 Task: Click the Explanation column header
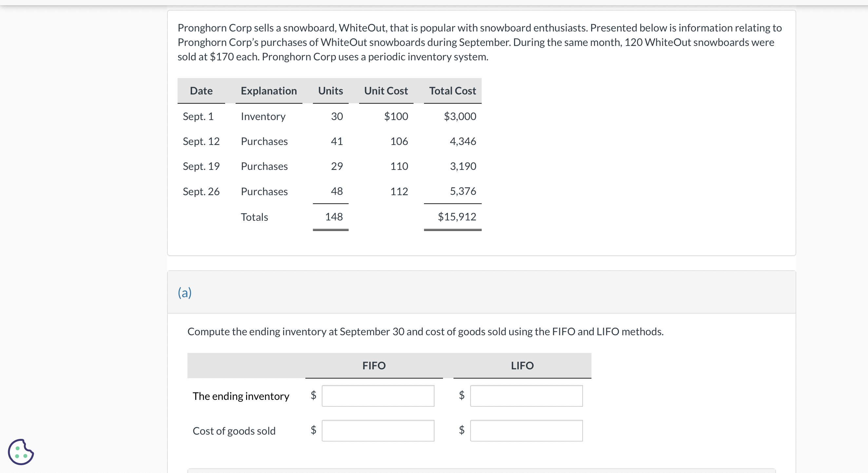(x=269, y=91)
